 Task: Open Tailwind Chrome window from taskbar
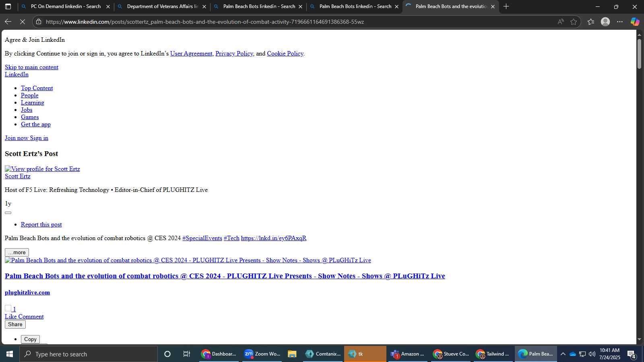click(x=493, y=354)
